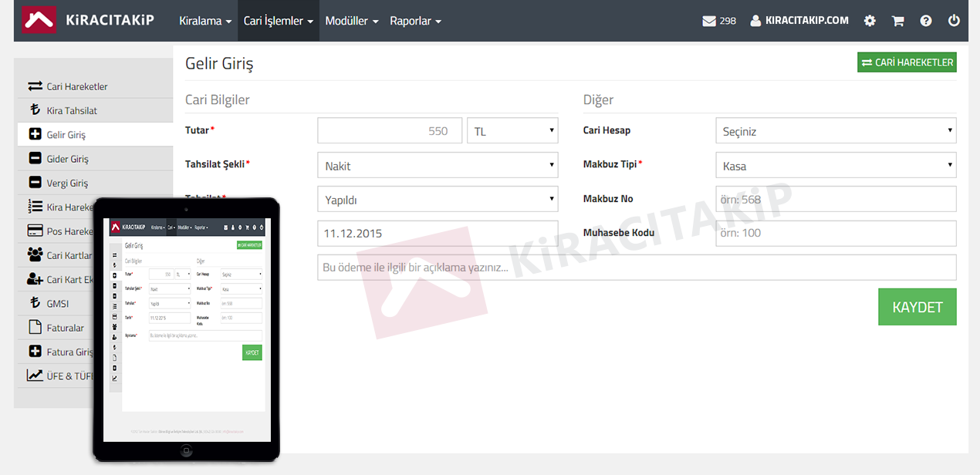Click the Fatura Giriş plus icon

[35, 352]
